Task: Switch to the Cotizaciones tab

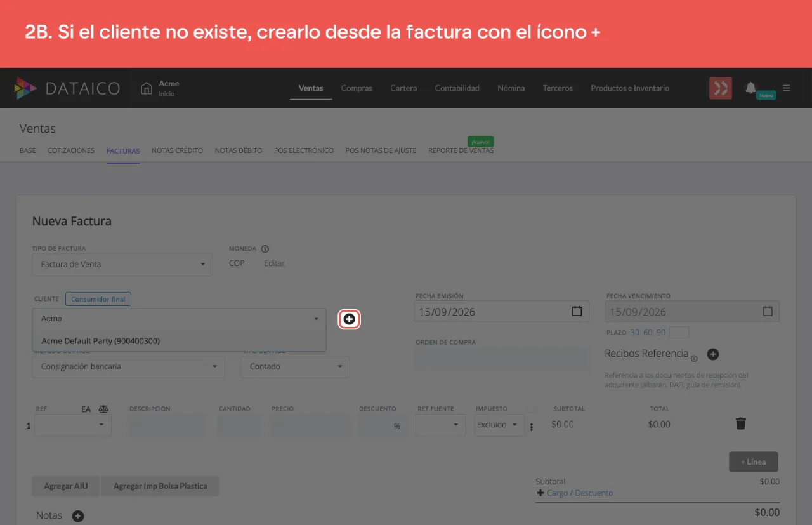Action: pyautogui.click(x=71, y=151)
